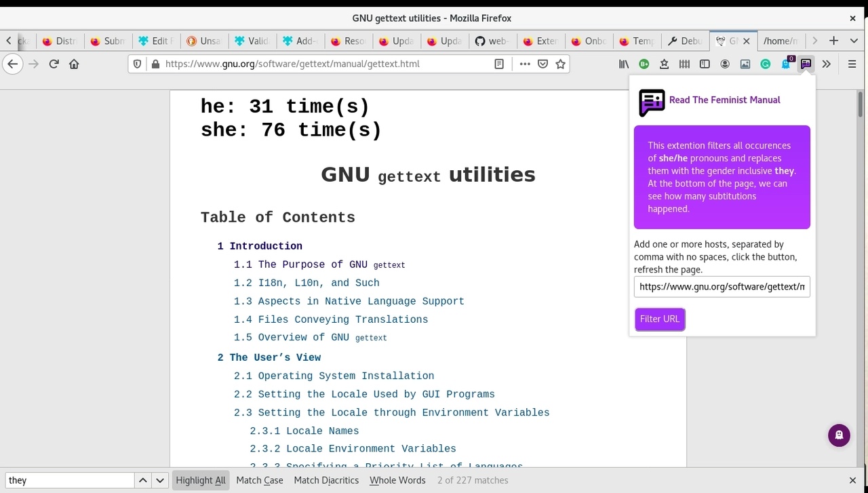Open the Firefox account icon
The height and width of the screenshot is (493, 868).
pyautogui.click(x=726, y=64)
